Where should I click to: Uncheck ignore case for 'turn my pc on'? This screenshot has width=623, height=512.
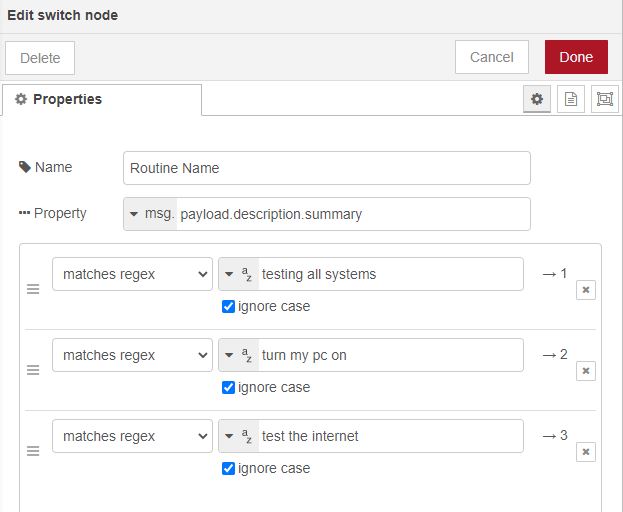228,387
